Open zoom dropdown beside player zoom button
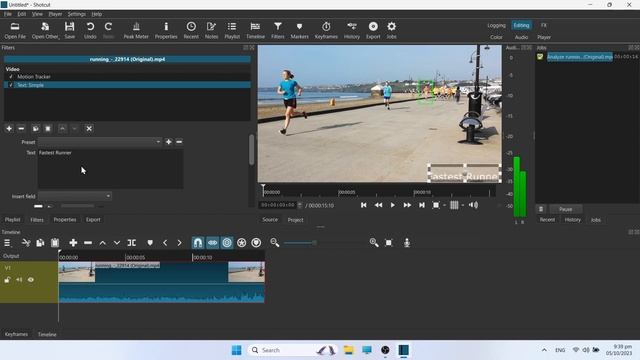The width and height of the screenshot is (640, 360). (x=444, y=205)
